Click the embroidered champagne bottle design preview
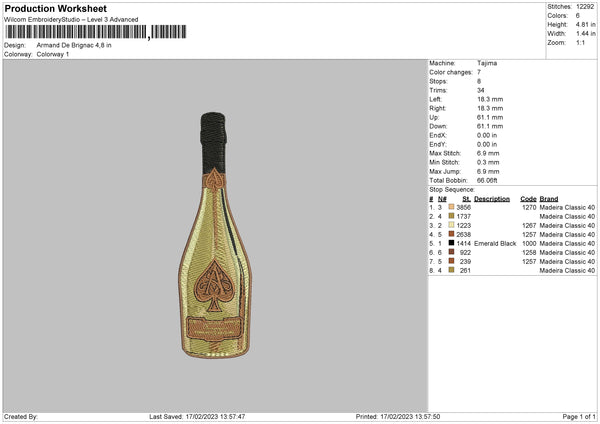The image size is (600, 424). [215, 235]
